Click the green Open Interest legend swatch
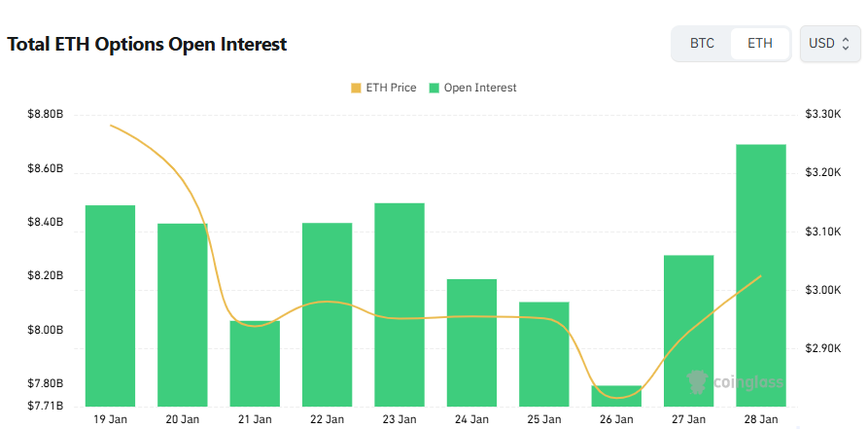Viewport: 868px width, 429px height. 434,88
